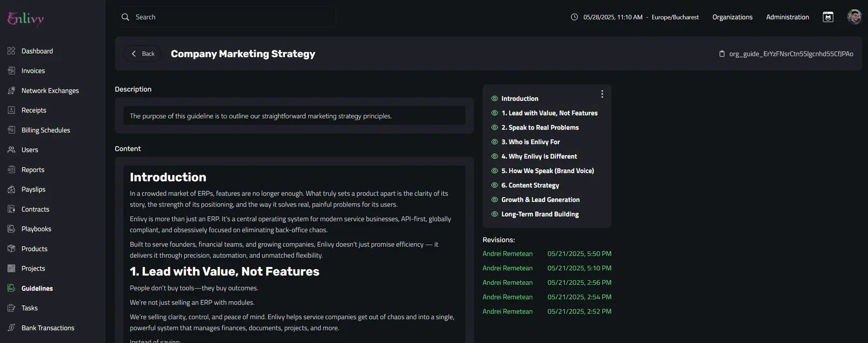This screenshot has width=868, height=343.
Task: Open Playbooks from sidebar
Action: pos(36,229)
